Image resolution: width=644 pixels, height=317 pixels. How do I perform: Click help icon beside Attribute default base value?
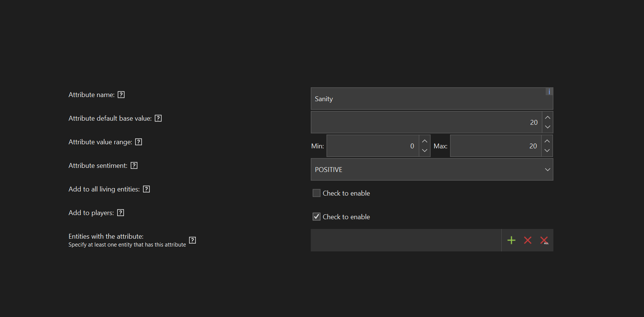coord(158,118)
